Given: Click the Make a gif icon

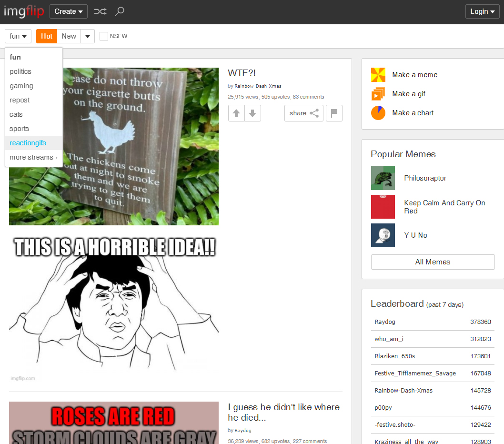Looking at the screenshot, I should (378, 94).
